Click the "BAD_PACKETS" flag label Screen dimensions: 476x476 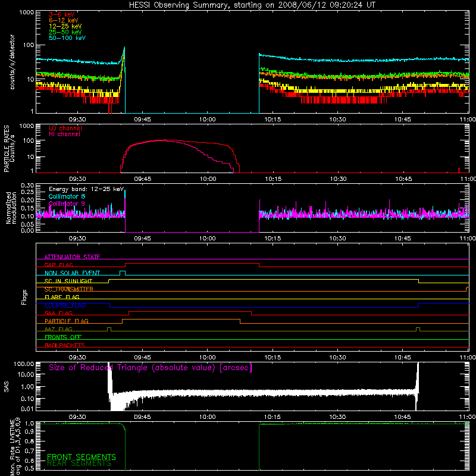pos(65,345)
